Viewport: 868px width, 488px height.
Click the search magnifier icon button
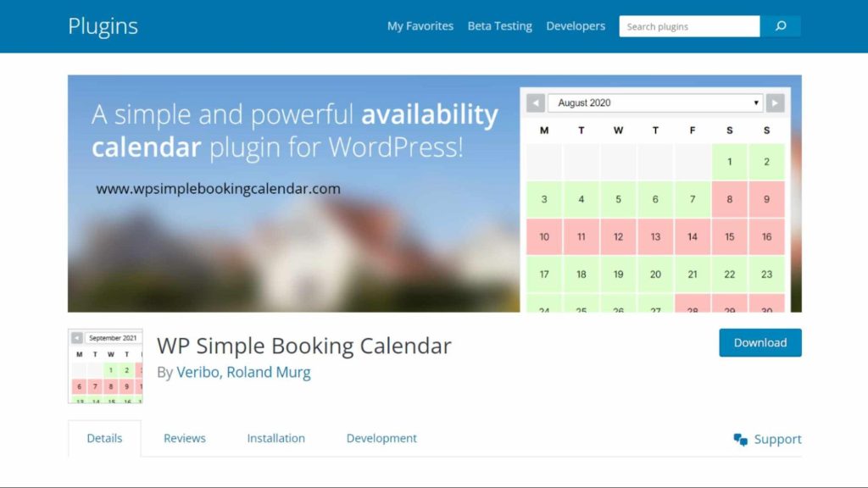pos(780,26)
